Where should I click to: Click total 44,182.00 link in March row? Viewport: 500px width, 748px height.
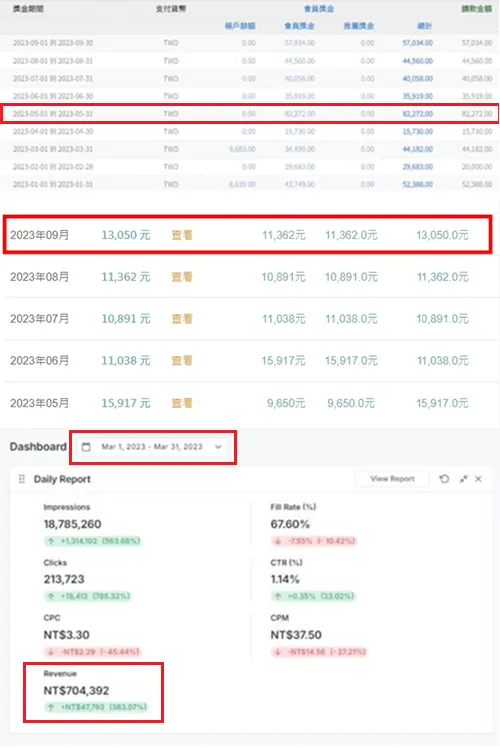click(417, 149)
